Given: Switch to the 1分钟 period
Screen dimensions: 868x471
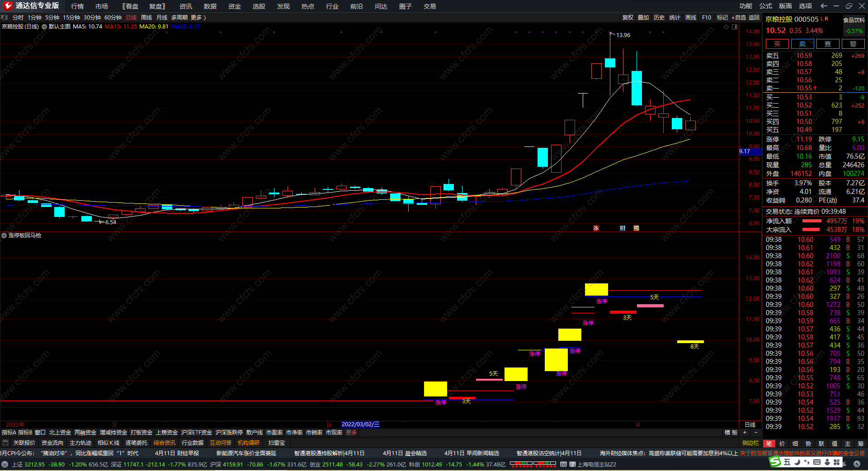Looking at the screenshot, I should 34,17.
